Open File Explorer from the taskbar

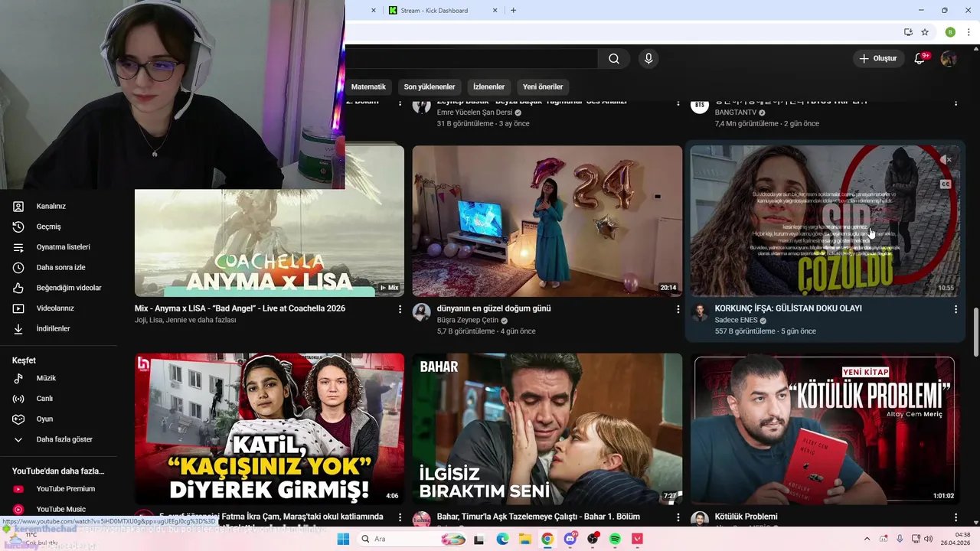coord(525,539)
